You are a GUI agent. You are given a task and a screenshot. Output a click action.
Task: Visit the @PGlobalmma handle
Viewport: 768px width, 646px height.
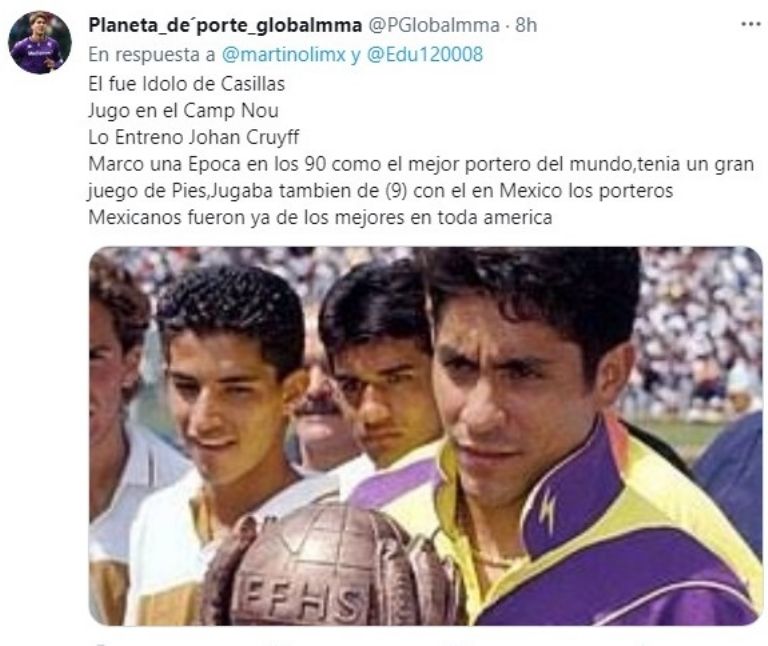(433, 25)
